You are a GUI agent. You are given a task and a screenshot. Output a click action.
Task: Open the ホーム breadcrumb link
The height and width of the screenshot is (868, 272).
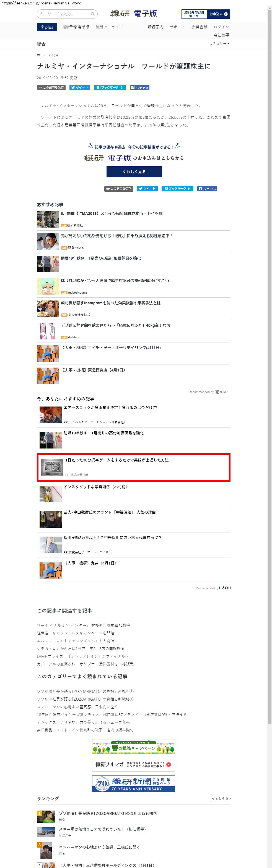click(x=42, y=55)
